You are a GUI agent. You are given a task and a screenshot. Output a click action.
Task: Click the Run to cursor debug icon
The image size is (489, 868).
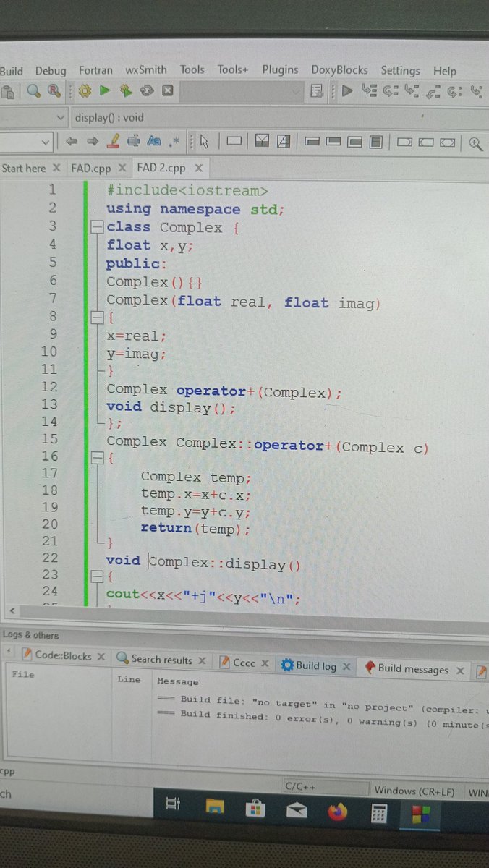pyautogui.click(x=369, y=91)
